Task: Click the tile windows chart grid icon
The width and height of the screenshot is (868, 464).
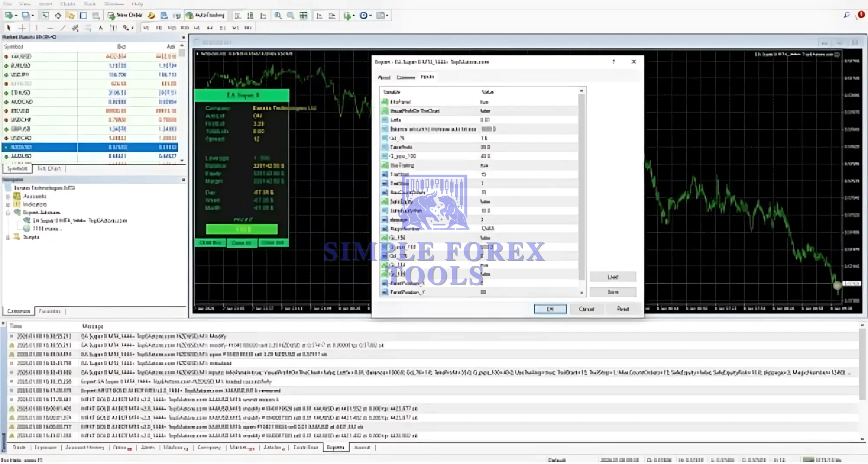Action: click(x=303, y=16)
